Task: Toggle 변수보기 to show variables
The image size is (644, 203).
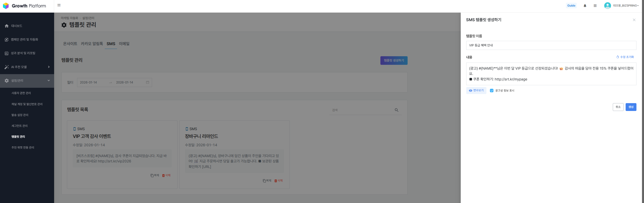Action: click(x=476, y=91)
